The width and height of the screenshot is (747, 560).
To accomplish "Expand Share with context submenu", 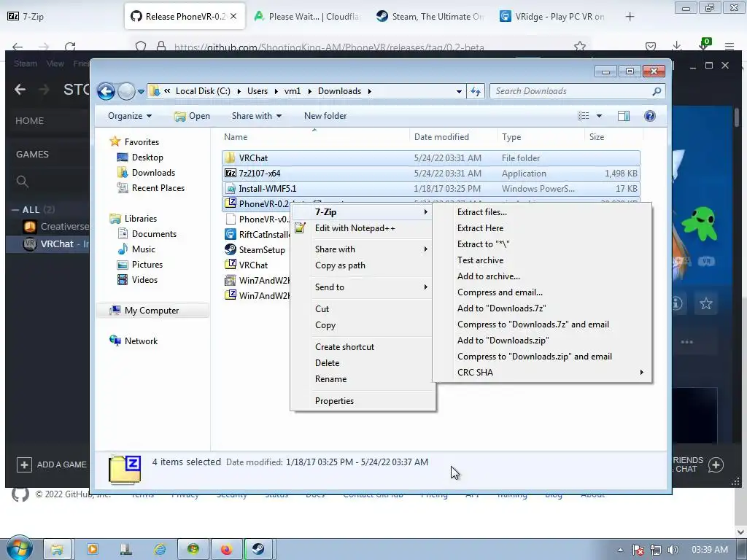I will click(x=363, y=249).
